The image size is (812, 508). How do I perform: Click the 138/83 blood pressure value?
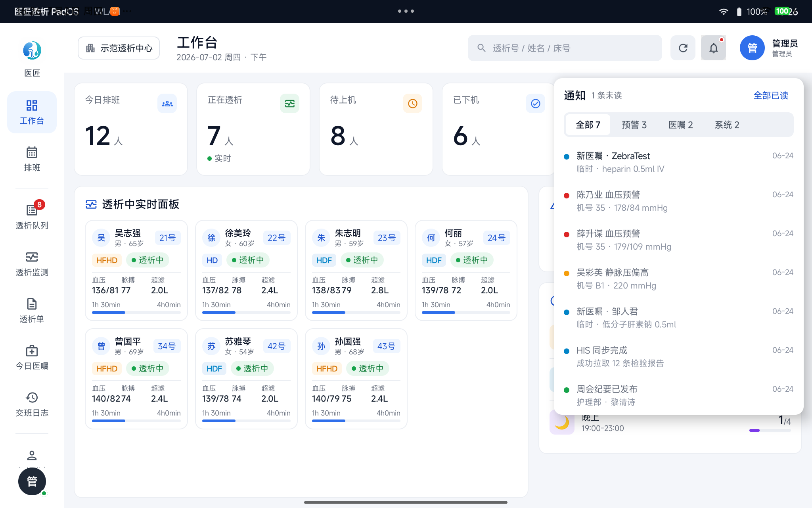point(326,290)
